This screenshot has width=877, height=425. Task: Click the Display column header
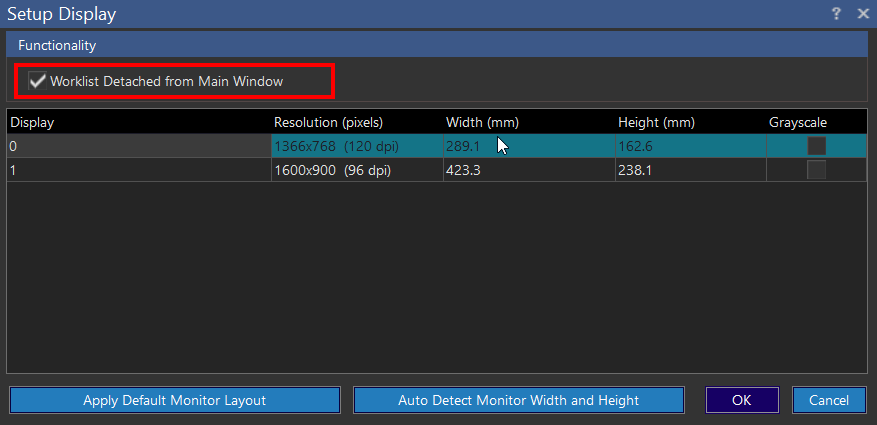tap(32, 122)
